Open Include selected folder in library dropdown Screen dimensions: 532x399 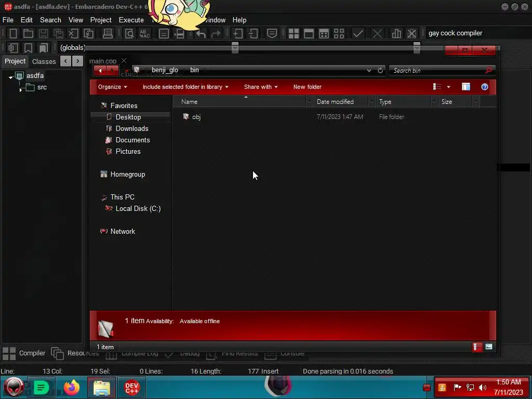(x=185, y=87)
